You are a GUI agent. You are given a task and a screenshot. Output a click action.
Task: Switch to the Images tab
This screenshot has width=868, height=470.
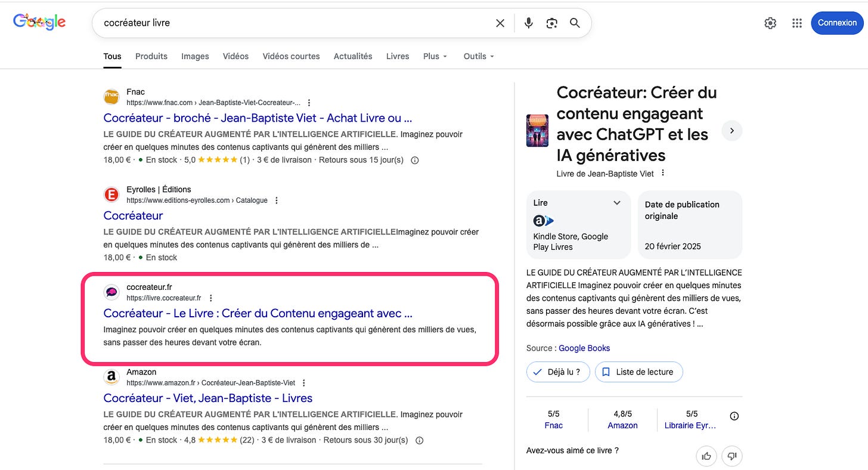click(x=195, y=56)
